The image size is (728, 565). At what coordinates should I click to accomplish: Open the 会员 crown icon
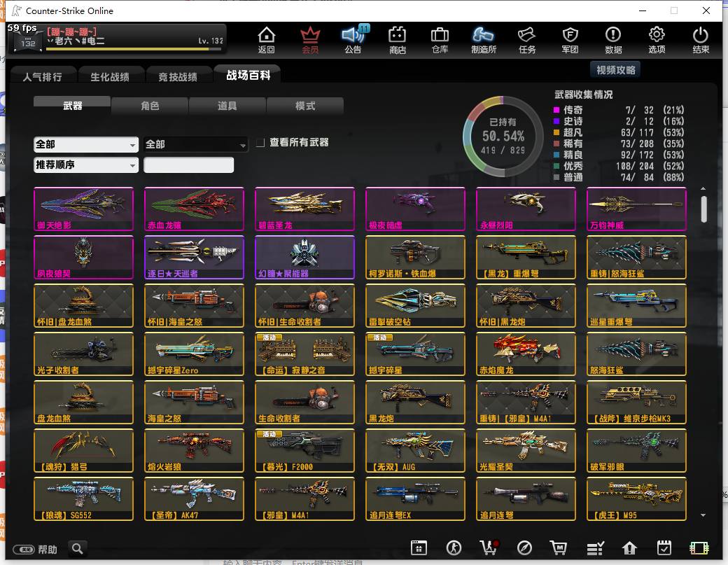click(310, 40)
